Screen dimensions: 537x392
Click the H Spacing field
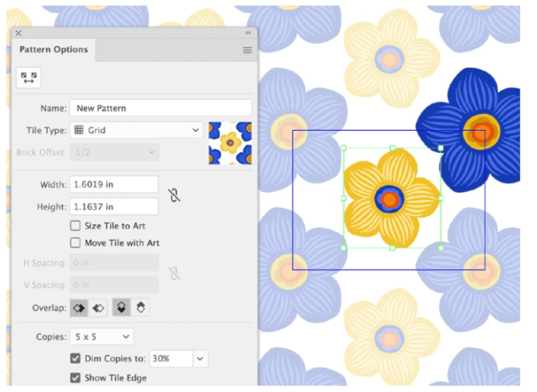pos(114,263)
